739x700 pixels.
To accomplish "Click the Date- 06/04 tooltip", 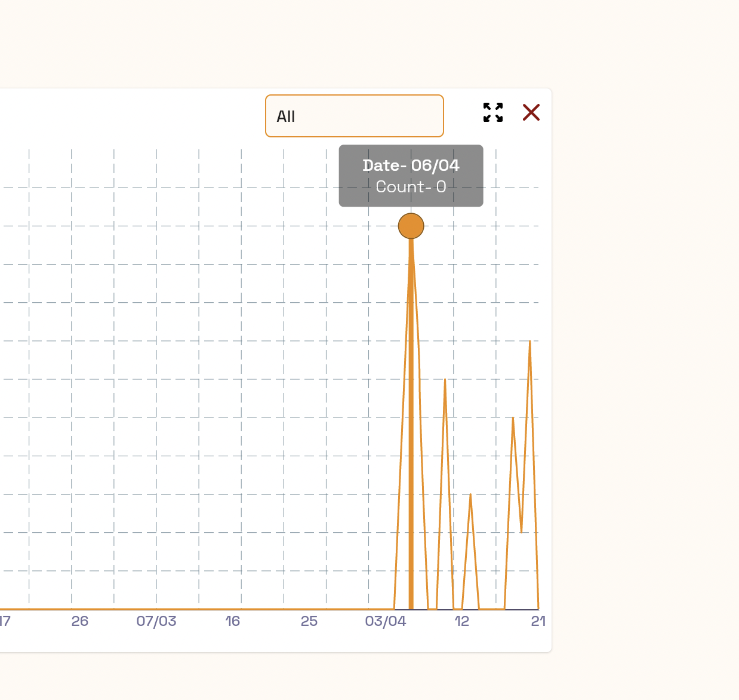I will pos(411,176).
